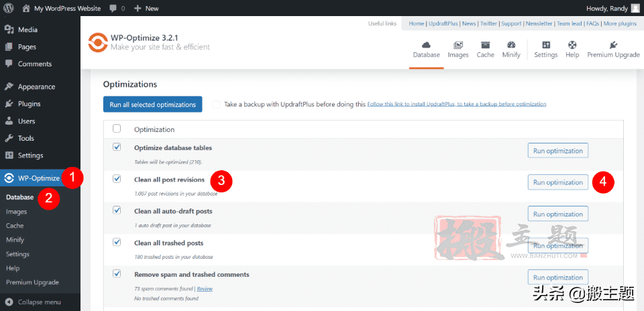Uncheck Clean all auto-draft posts checkbox

tap(117, 210)
